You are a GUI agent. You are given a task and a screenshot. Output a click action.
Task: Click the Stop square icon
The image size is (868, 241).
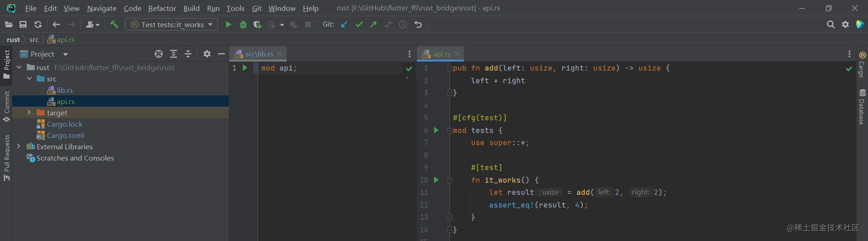[308, 24]
